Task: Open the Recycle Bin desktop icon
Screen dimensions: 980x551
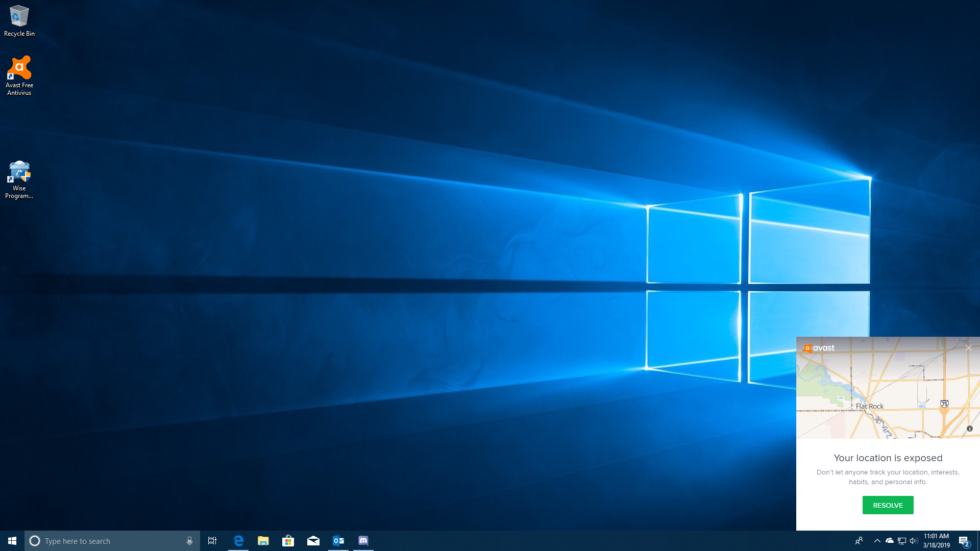Action: pyautogui.click(x=19, y=20)
